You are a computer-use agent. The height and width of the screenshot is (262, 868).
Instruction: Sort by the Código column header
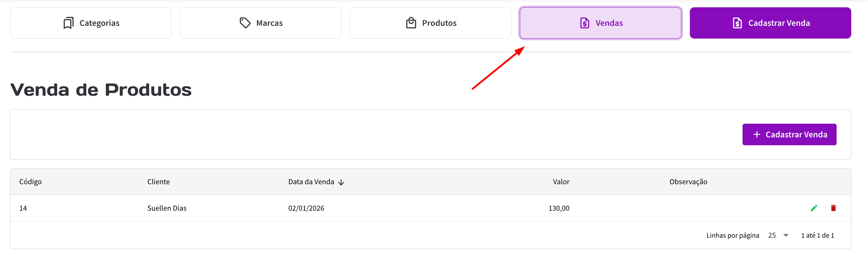click(30, 182)
